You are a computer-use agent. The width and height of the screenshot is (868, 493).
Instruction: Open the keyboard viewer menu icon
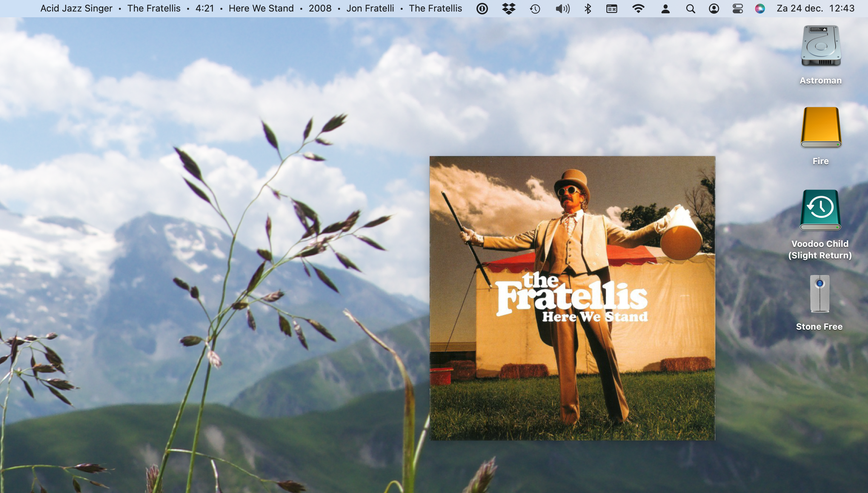point(611,8)
